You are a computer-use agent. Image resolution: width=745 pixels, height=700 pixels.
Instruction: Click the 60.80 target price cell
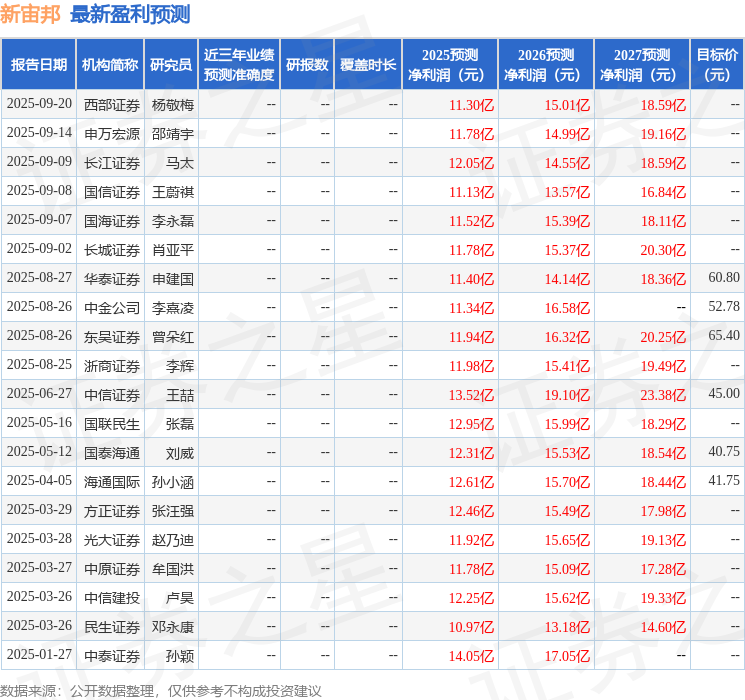pyautogui.click(x=723, y=278)
